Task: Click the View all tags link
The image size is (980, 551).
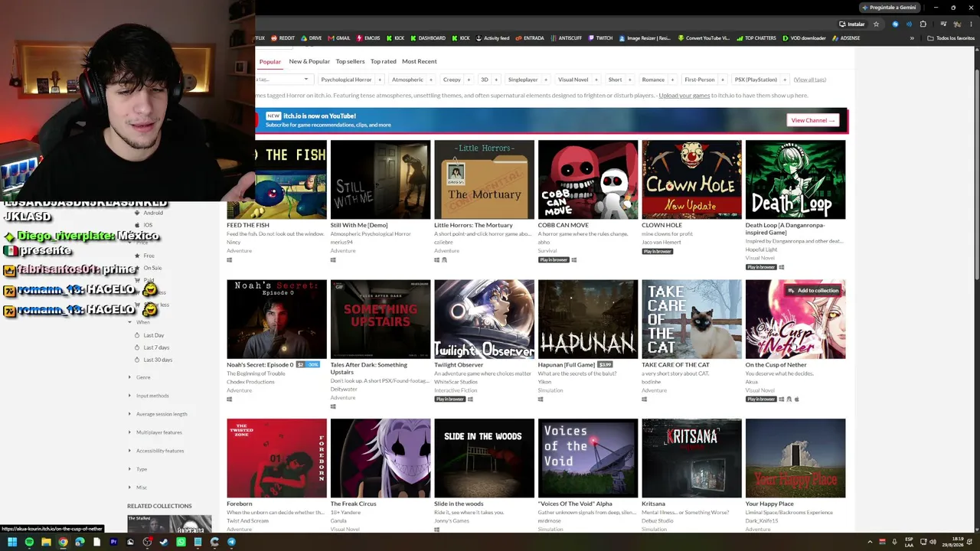Action: 810,80
